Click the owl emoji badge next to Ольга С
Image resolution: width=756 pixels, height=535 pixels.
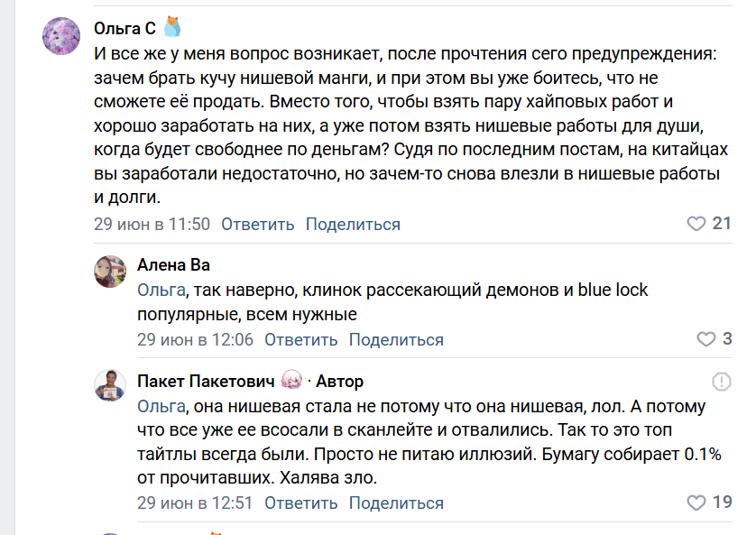(172, 27)
